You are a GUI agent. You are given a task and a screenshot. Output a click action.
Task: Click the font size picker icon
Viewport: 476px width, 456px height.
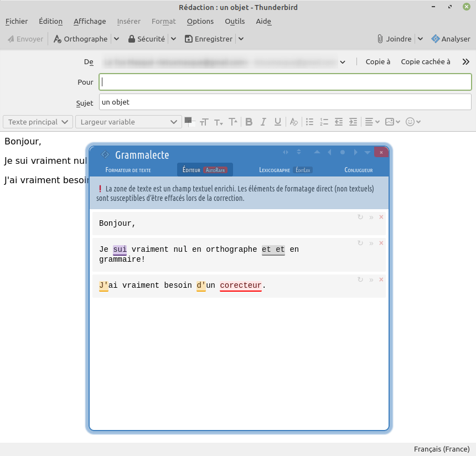tap(204, 122)
